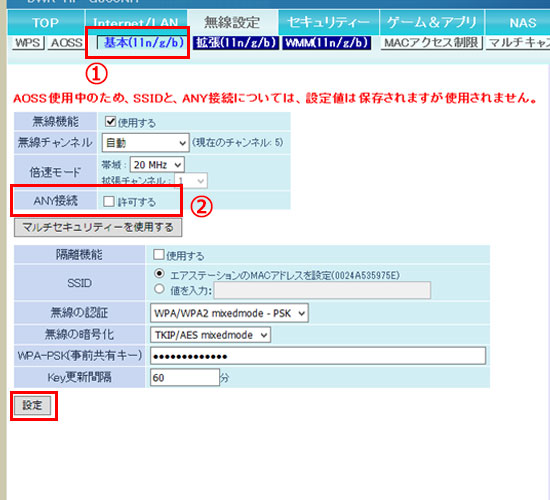Open the NAS tab
Image resolution: width=550 pixels, height=500 pixels.
pyautogui.click(x=518, y=22)
